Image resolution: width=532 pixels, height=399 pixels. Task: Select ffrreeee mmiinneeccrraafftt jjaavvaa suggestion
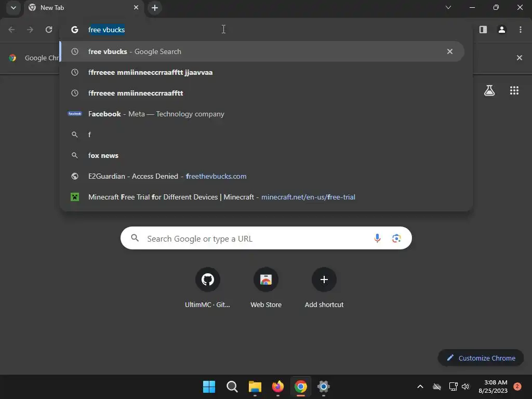click(x=266, y=72)
